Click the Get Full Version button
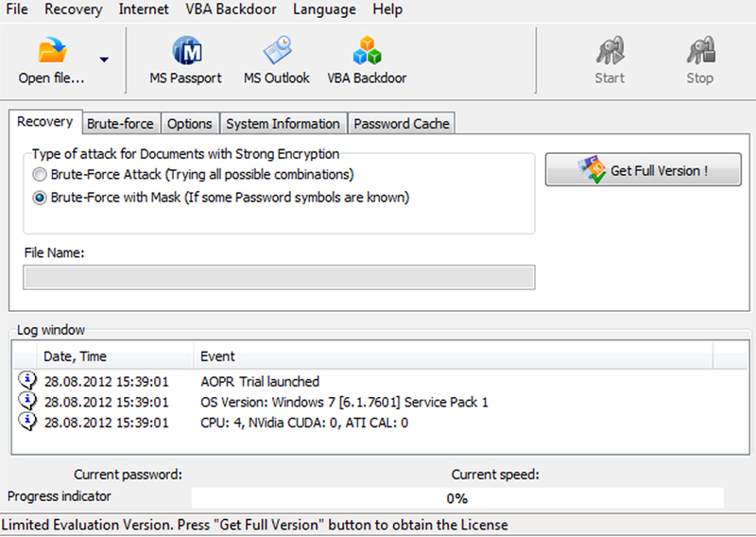 (644, 170)
